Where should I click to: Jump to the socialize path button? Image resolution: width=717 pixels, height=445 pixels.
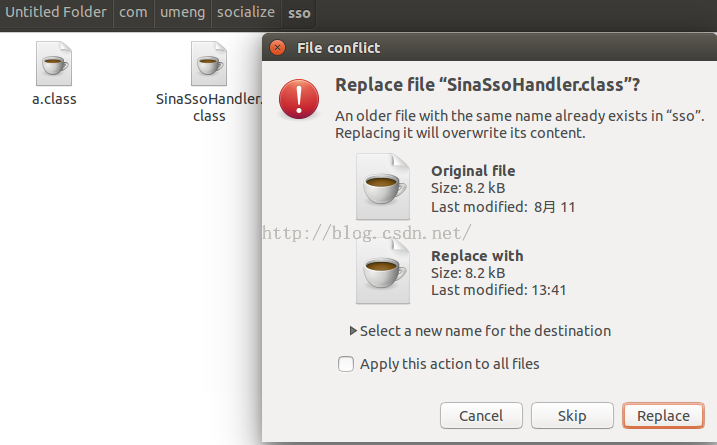[246, 13]
